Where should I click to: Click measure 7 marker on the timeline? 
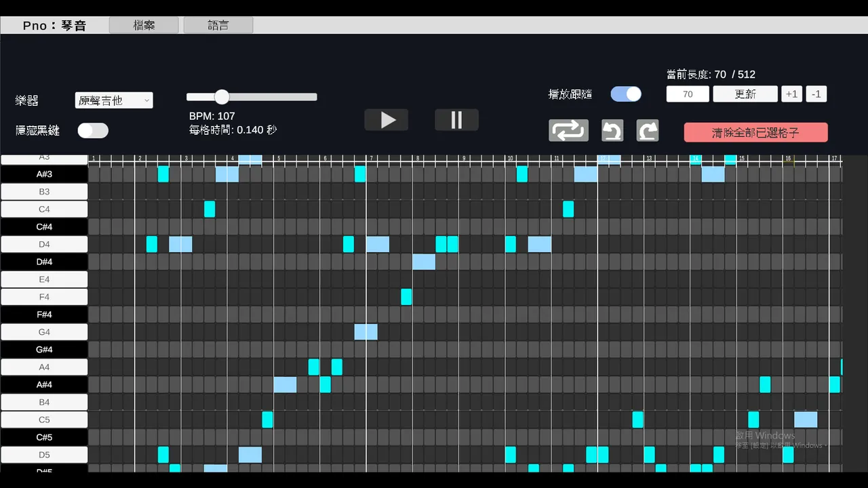371,159
